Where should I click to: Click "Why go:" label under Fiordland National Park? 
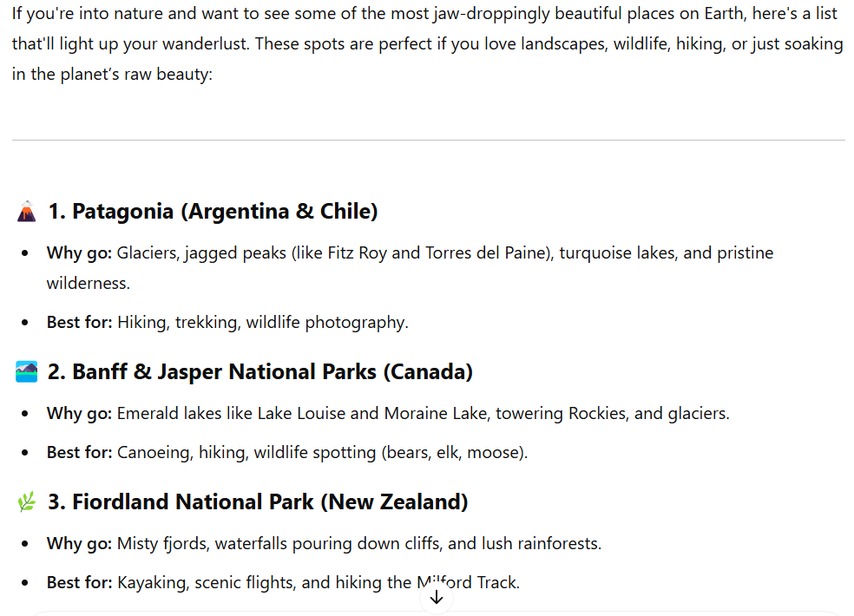(79, 544)
